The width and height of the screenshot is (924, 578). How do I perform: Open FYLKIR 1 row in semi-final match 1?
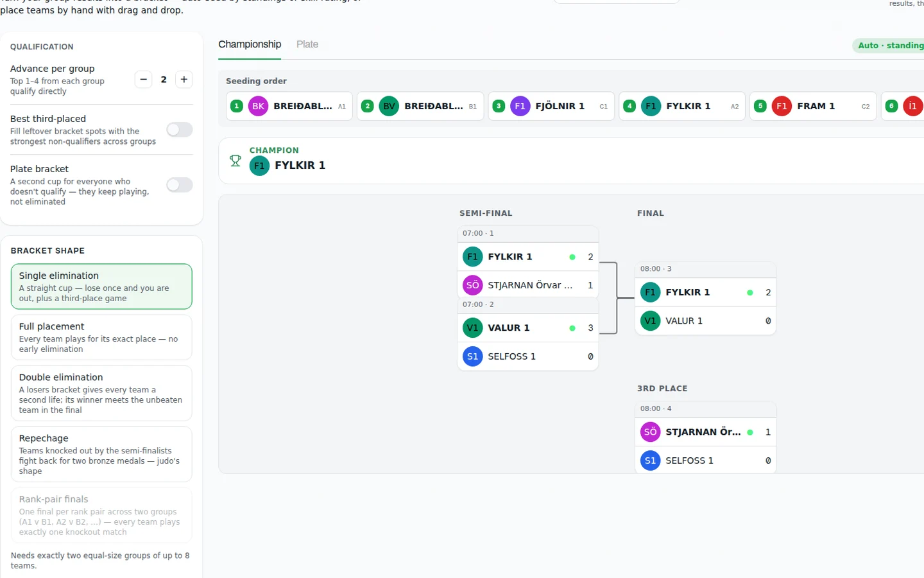(528, 257)
